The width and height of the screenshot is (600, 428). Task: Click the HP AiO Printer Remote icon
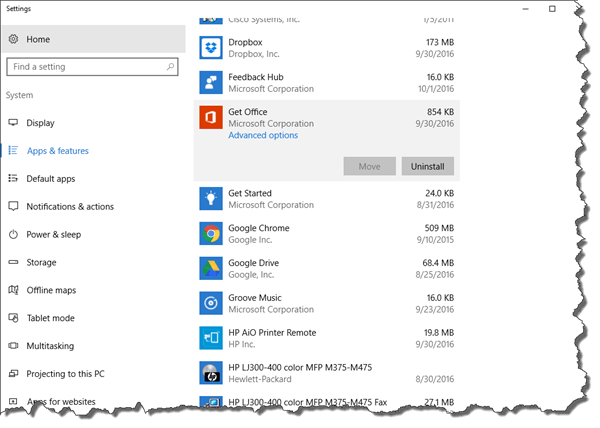pos(210,338)
